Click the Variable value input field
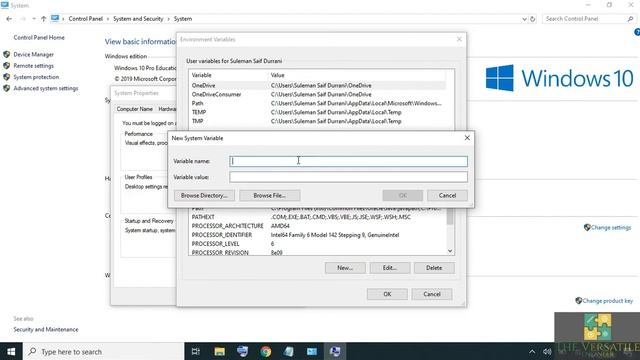Screen dimensions: 640x360 pyautogui.click(x=348, y=177)
